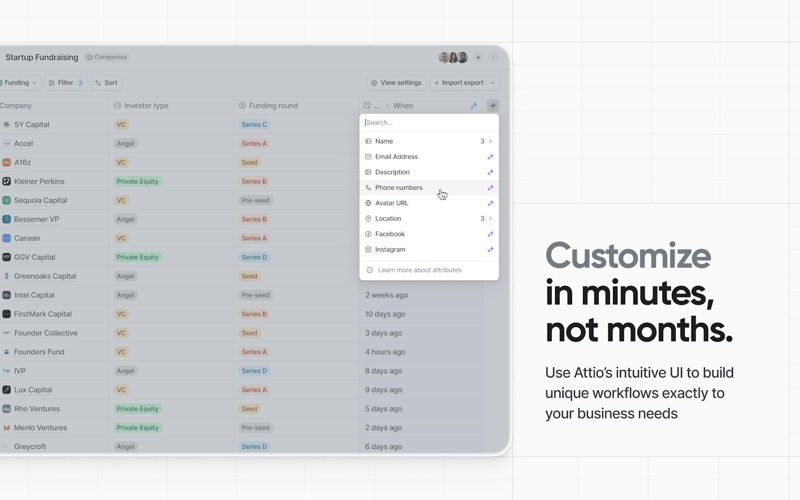Click the sparkle icon beside Description
Image resolution: width=800 pixels, height=500 pixels.
coord(490,172)
